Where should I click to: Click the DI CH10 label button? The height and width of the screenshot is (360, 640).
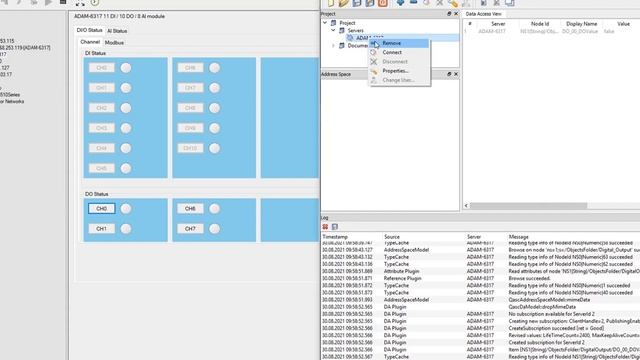tap(190, 148)
